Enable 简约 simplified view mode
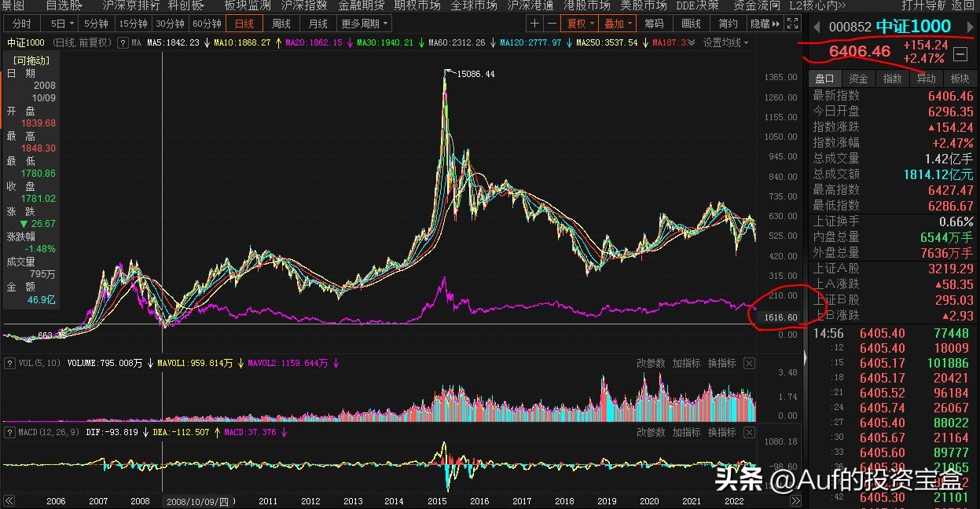The height and width of the screenshot is (509, 980). pyautogui.click(x=726, y=23)
